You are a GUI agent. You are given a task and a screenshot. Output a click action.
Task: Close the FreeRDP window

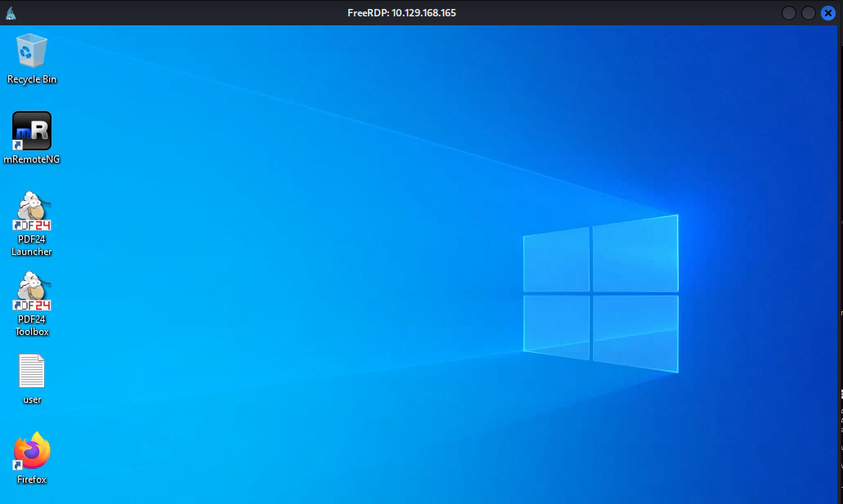coord(827,13)
